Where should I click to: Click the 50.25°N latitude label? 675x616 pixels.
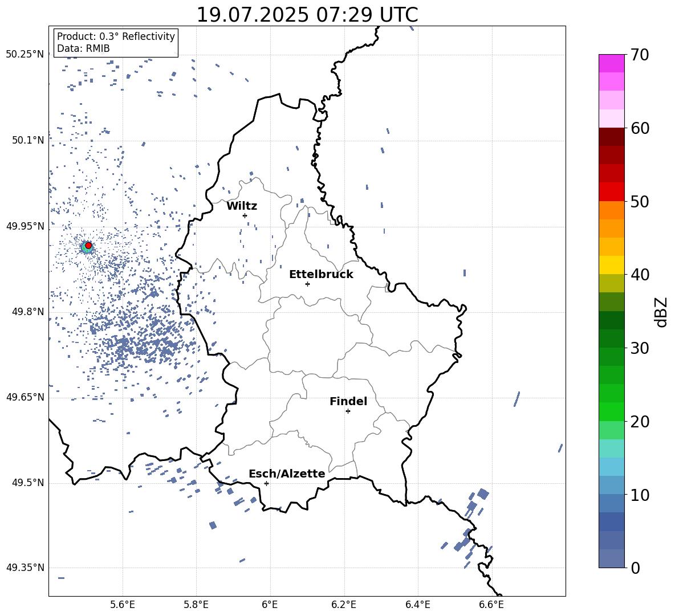(25, 55)
